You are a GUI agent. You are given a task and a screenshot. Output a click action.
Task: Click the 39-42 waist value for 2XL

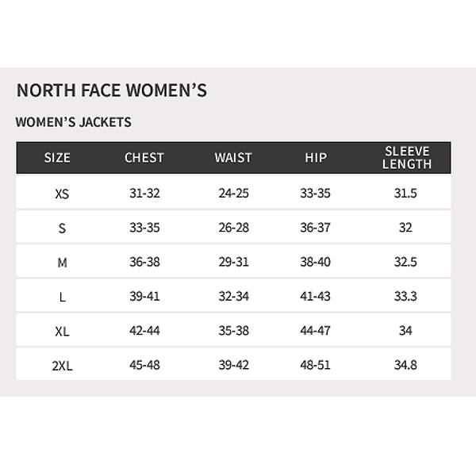coord(234,365)
